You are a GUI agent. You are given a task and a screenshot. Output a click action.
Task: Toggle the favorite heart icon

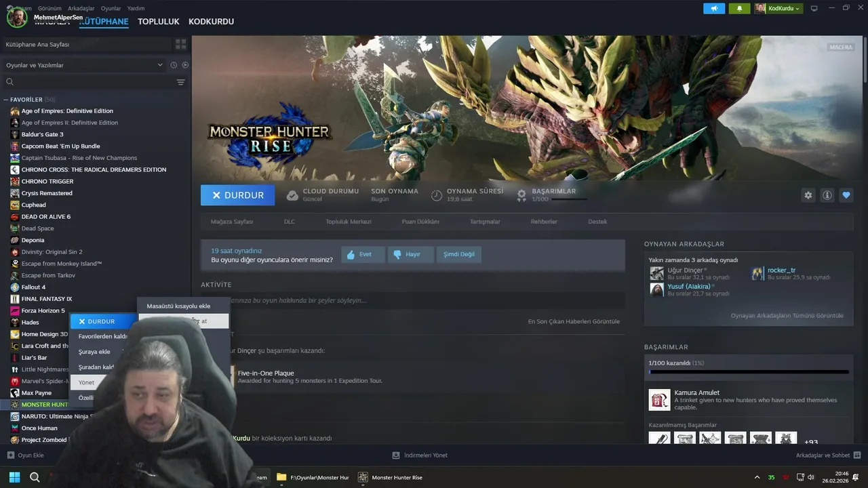coord(846,195)
